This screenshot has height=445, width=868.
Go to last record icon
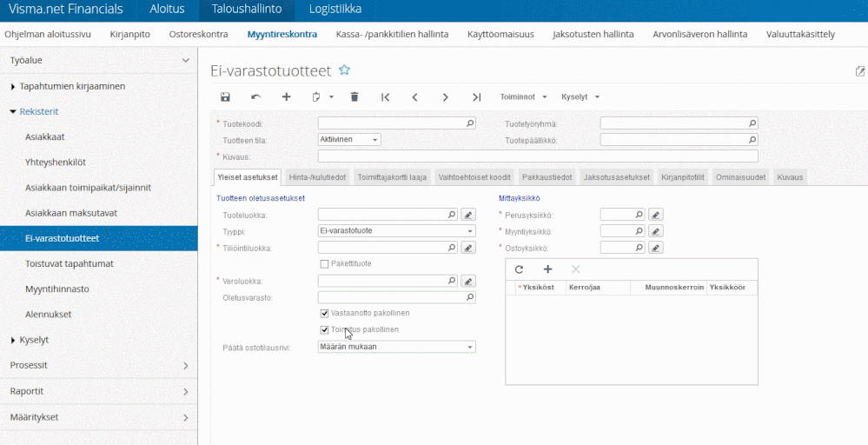pos(476,97)
